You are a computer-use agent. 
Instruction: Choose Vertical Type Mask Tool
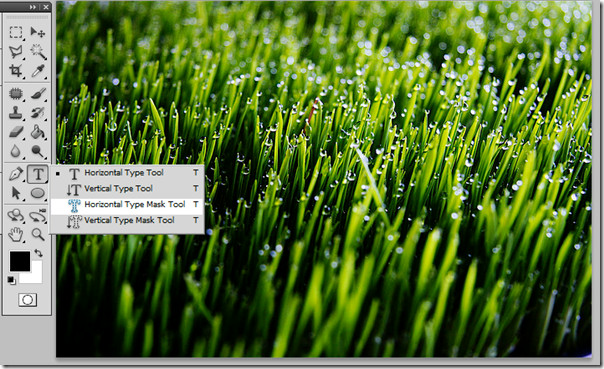coord(127,220)
